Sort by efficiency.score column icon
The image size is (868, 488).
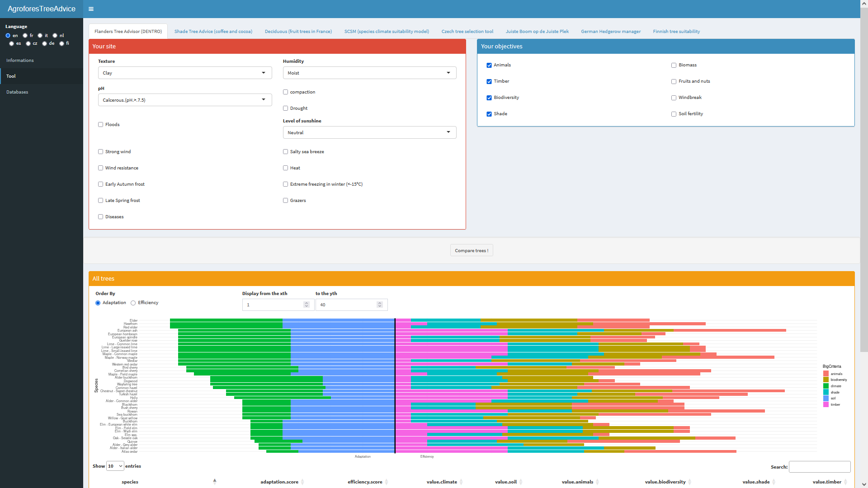click(x=387, y=482)
